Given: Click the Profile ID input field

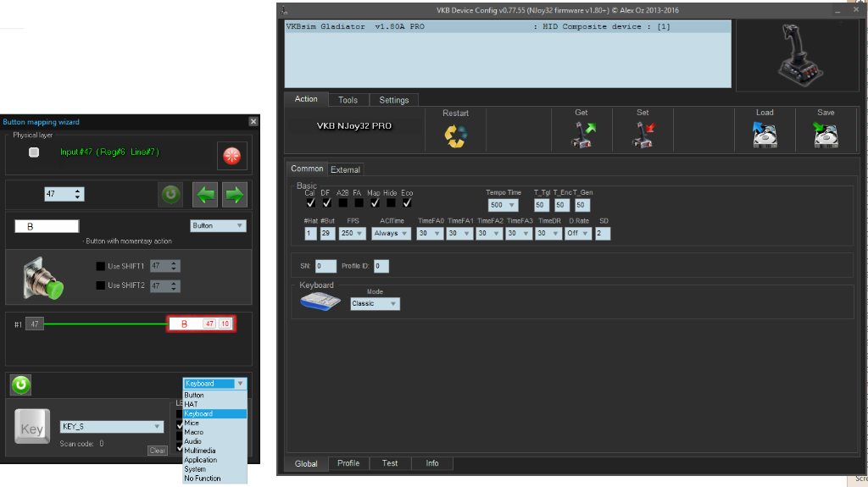Looking at the screenshot, I should [381, 266].
